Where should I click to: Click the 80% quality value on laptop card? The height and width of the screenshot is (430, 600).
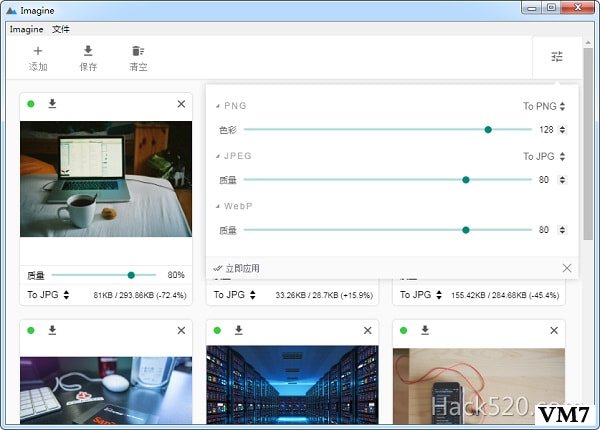[x=176, y=275]
